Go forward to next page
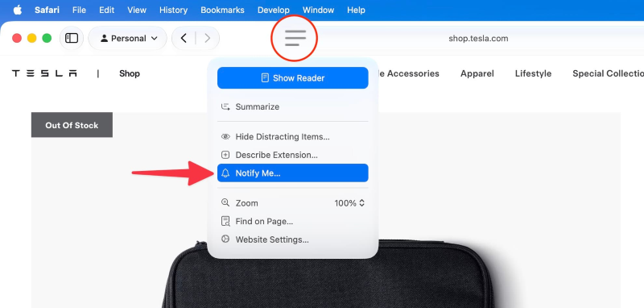 (208, 38)
